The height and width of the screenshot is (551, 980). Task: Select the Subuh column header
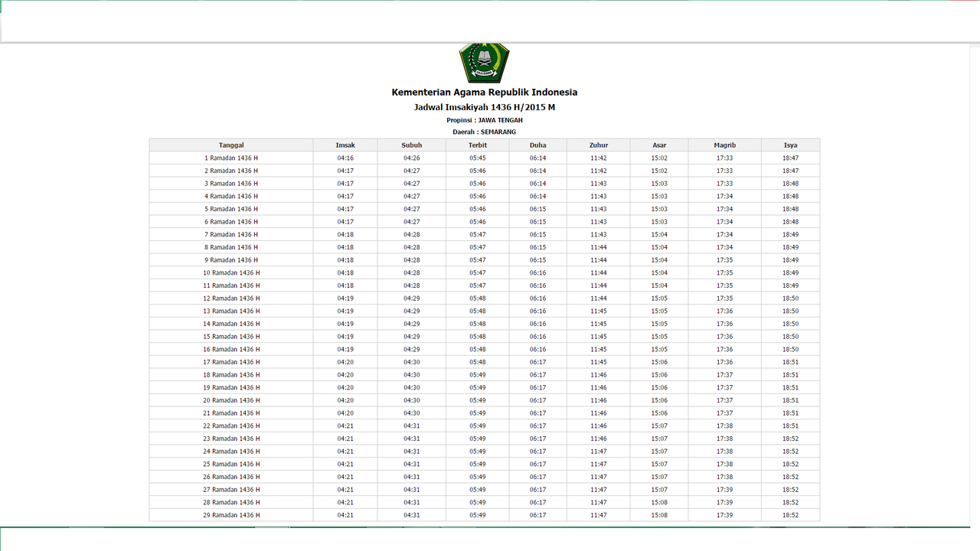click(411, 145)
